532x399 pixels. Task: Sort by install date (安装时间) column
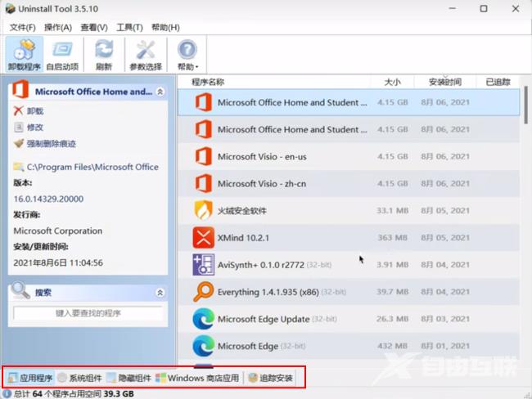pyautogui.click(x=445, y=82)
